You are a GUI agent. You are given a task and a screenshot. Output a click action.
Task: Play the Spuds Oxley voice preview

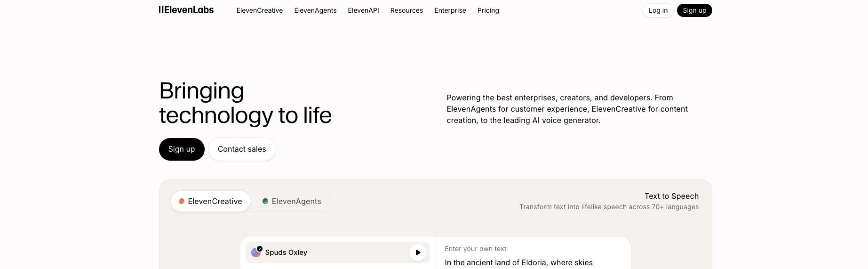[x=418, y=253]
